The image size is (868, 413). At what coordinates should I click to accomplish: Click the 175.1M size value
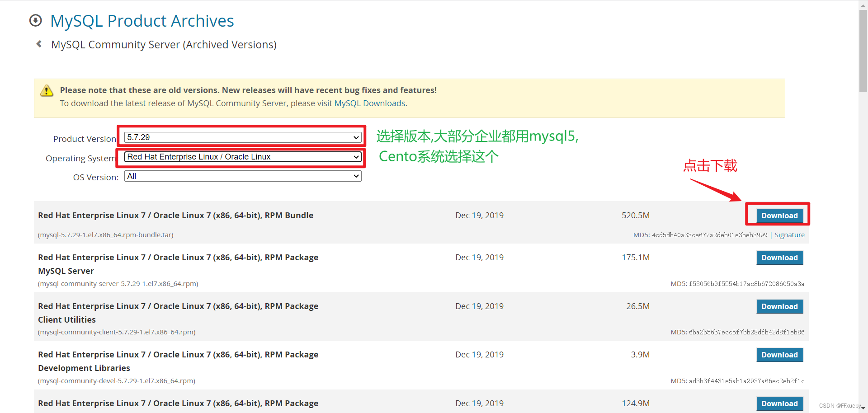[x=636, y=258]
